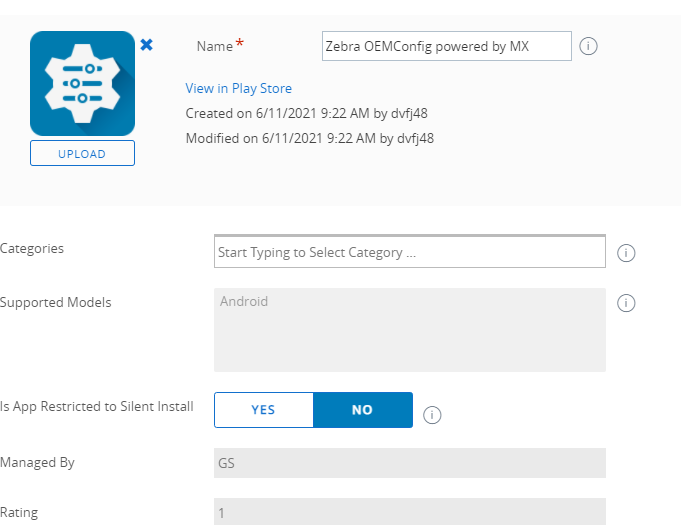Click the Managed By label
This screenshot has height=530, width=681.
[37, 462]
